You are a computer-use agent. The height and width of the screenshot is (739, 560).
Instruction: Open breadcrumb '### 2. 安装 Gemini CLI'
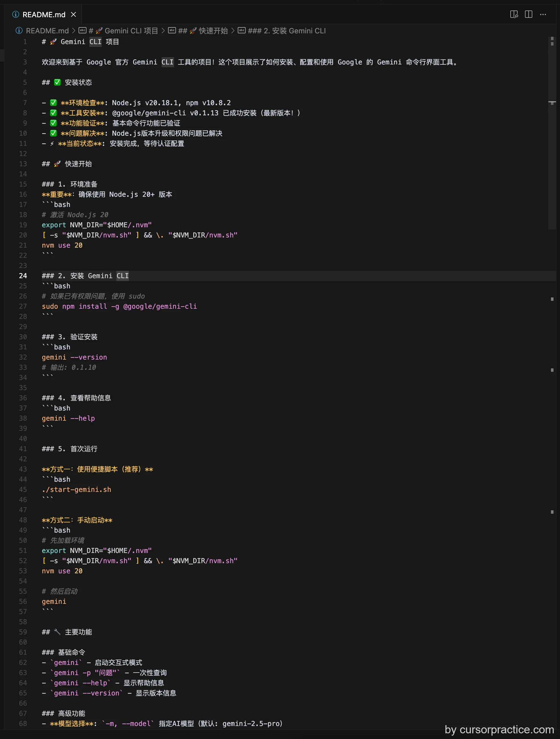point(287,31)
